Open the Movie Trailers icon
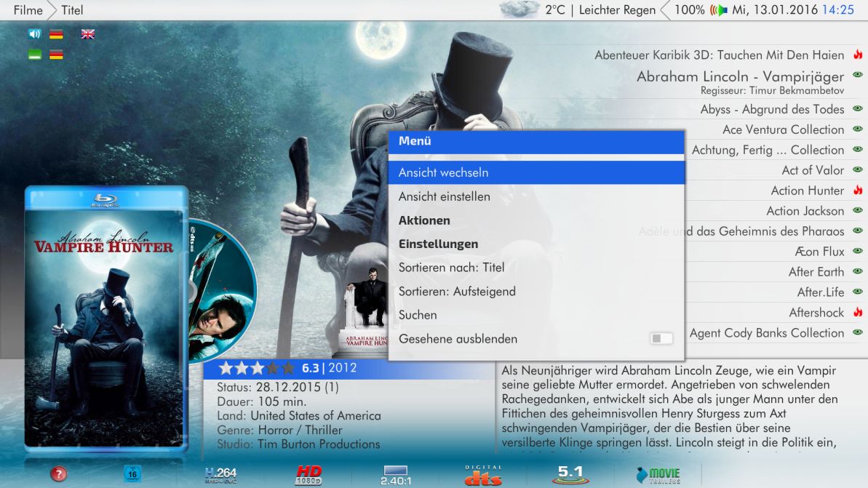Viewport: 868px width, 488px height. (658, 475)
